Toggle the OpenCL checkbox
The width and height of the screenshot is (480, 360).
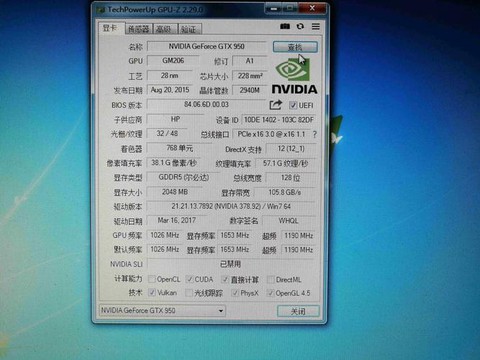(152, 279)
